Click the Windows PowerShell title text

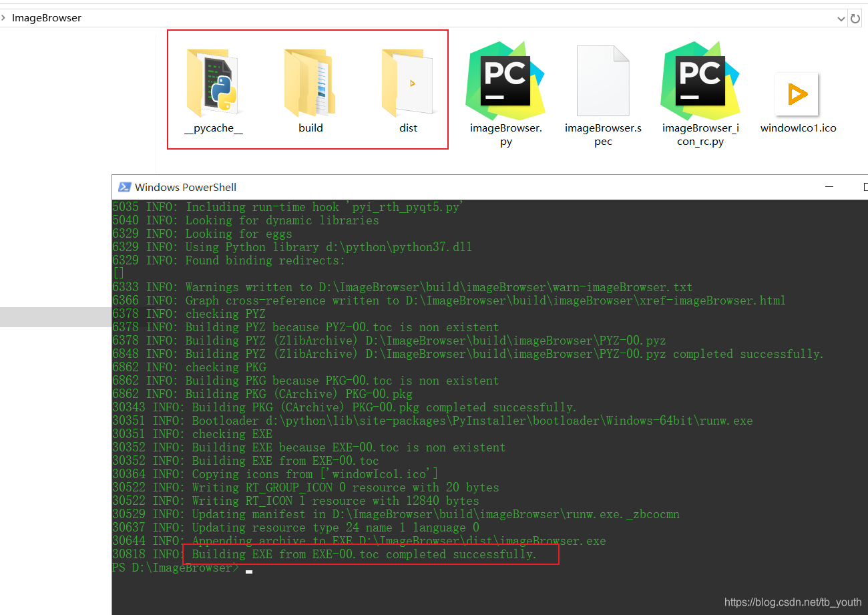(186, 187)
